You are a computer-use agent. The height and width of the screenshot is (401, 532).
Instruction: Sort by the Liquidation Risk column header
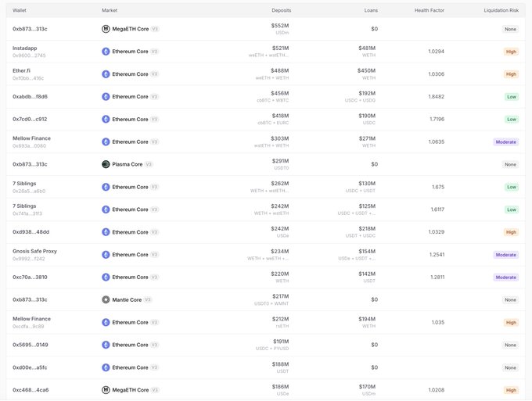click(501, 10)
